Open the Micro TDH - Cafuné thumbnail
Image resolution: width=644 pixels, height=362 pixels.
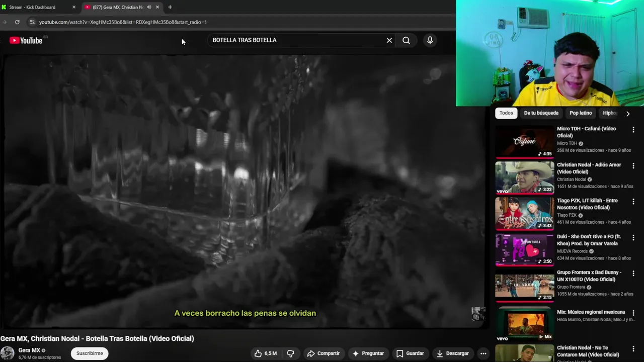tap(524, 142)
